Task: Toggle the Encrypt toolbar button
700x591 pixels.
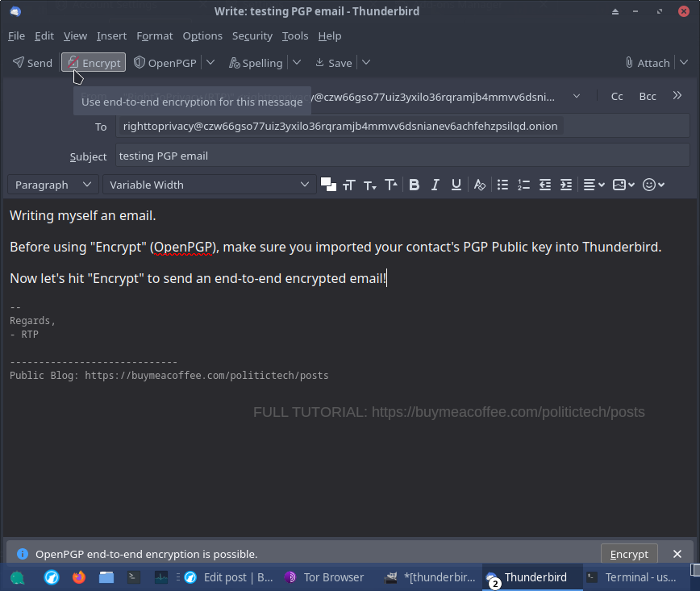Action: pos(94,63)
